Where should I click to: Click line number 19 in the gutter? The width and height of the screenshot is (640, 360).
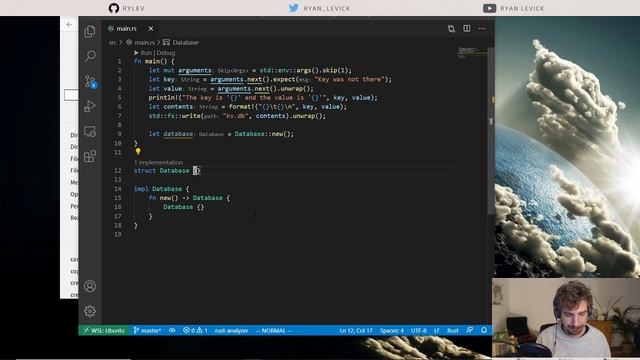click(x=118, y=234)
